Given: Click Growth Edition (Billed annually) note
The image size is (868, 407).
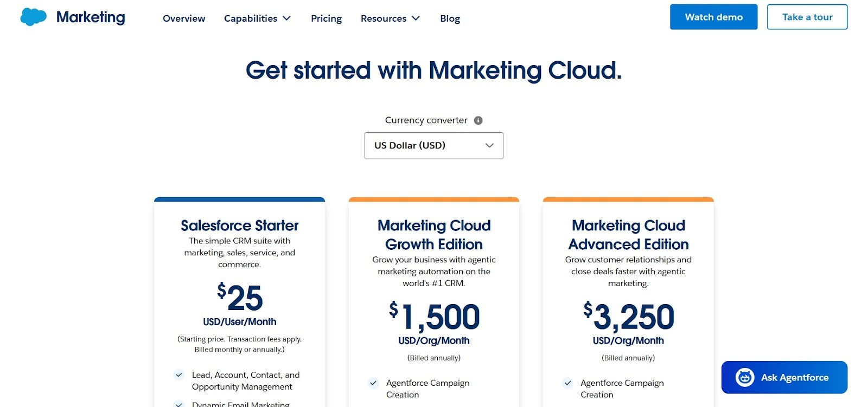Looking at the screenshot, I should coord(433,358).
